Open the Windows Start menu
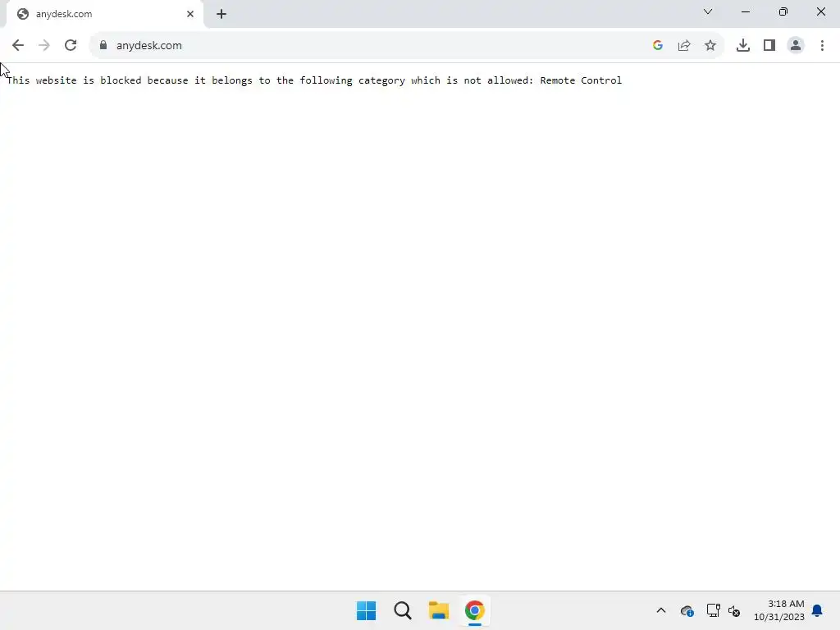 click(367, 610)
